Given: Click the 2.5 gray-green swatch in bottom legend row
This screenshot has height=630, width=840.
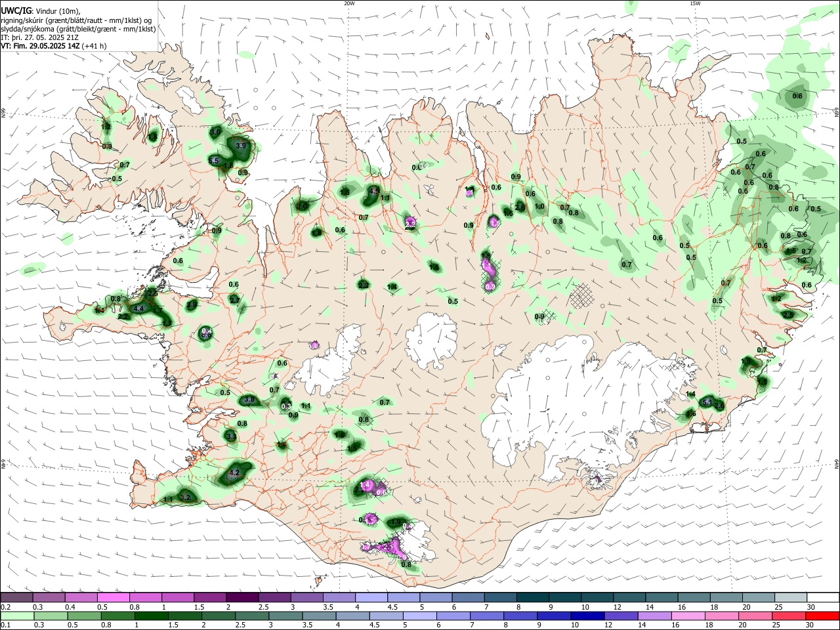Looking at the screenshot, I should click(251, 616).
